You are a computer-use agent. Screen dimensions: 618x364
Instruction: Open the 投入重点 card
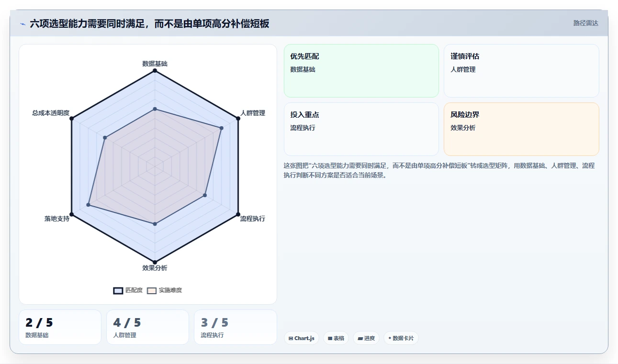coord(361,129)
